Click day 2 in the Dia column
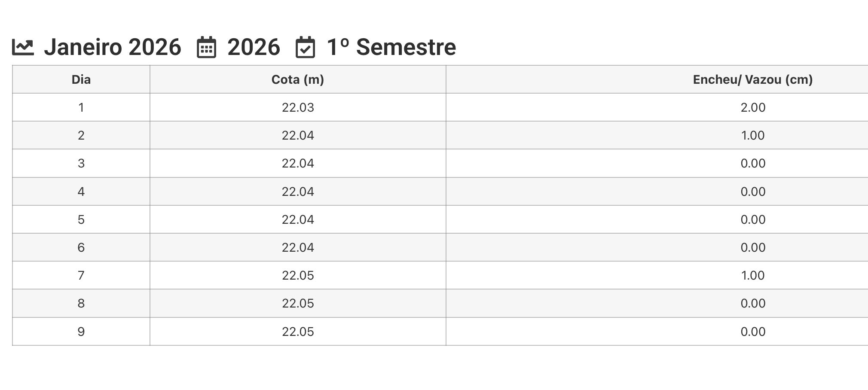 pos(81,135)
